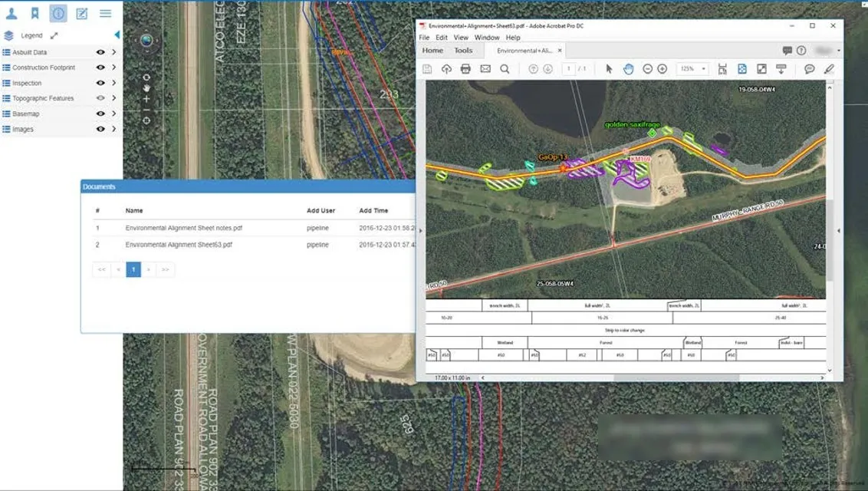Screen dimensions: 868x491
Task: Hide the Construction Footprint layer
Action: [x=100, y=68]
